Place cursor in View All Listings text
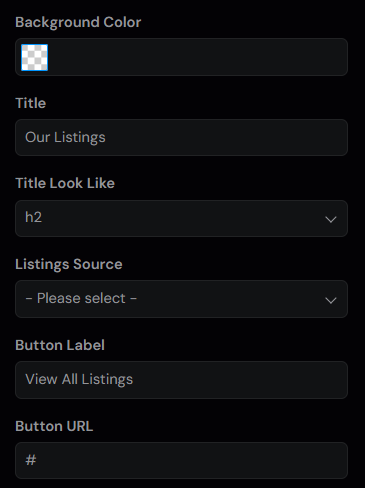The width and height of the screenshot is (365, 488). [79, 380]
